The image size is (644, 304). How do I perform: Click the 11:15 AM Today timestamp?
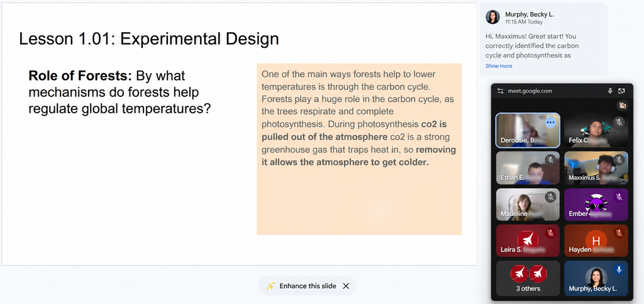pyautogui.click(x=524, y=22)
